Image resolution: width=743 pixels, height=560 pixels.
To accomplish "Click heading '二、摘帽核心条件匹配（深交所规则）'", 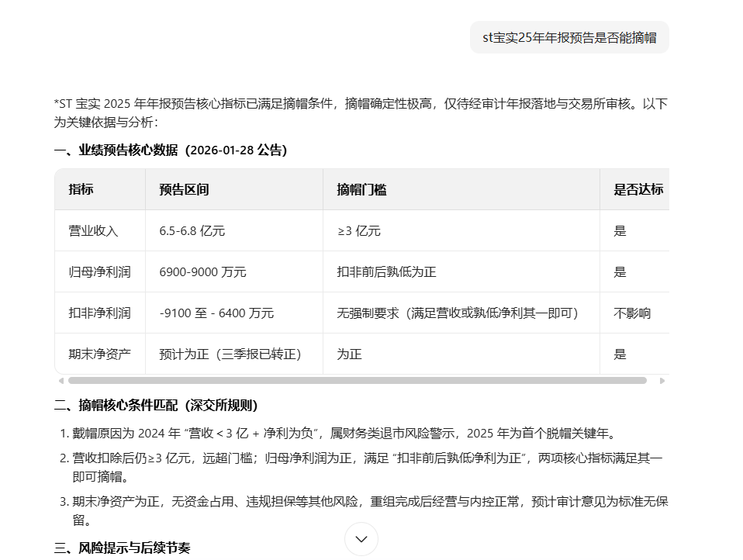I will tap(156, 406).
